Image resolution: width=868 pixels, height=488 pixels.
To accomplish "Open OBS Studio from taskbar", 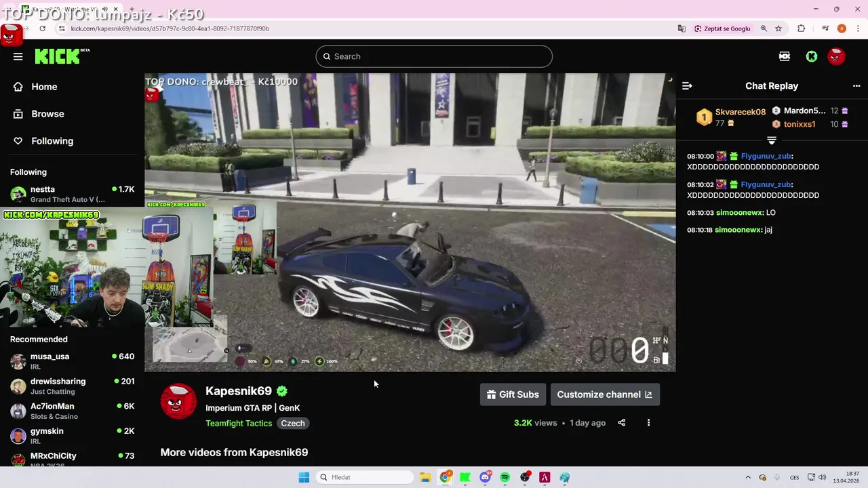I will [x=525, y=477].
